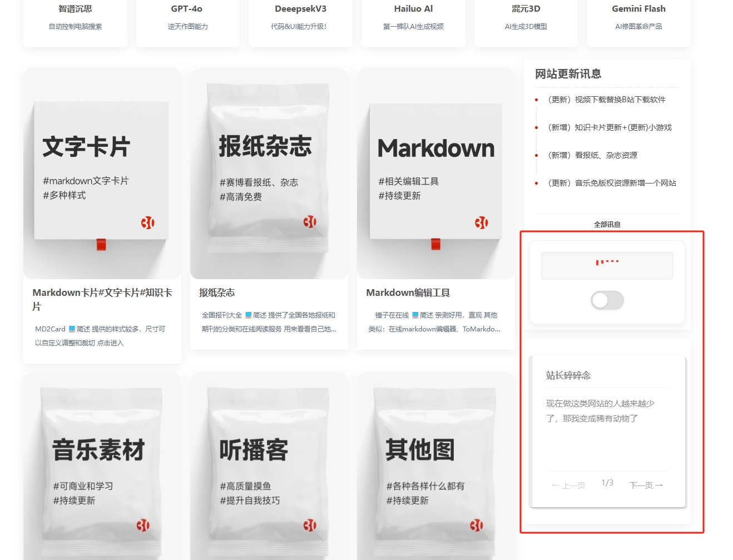This screenshot has width=733, height=560.
Task: Click the red logo on 报纸杂志 image
Action: 310,222
